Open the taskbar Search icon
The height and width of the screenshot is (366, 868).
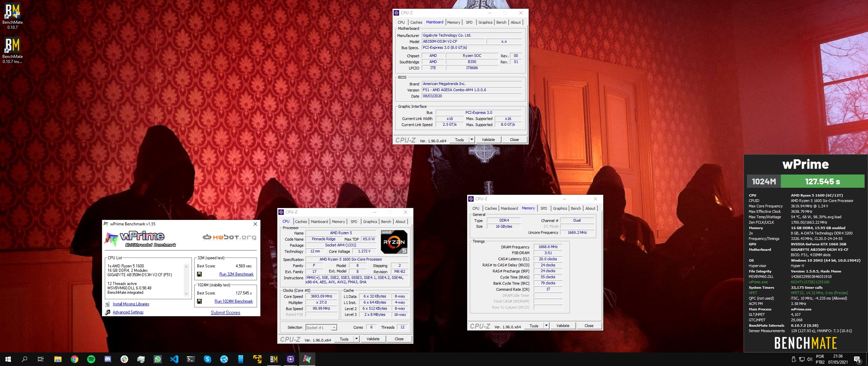[x=24, y=359]
